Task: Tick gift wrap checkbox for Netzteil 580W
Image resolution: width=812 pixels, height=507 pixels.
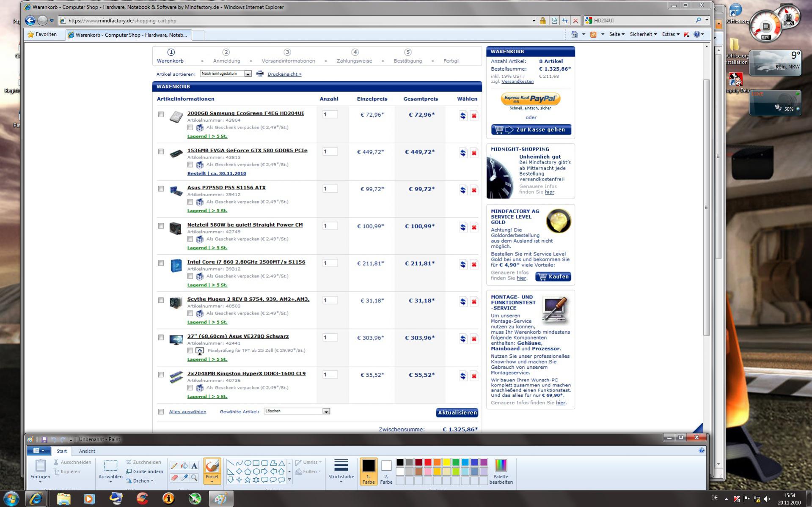Action: point(190,239)
